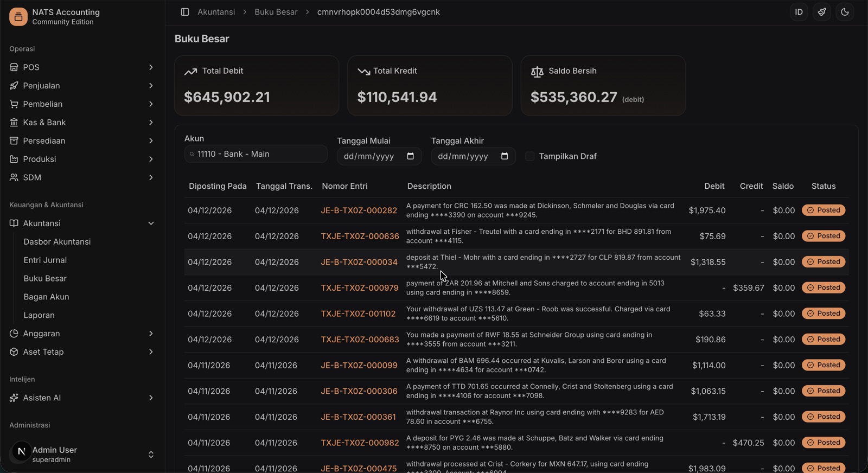
Task: Click the Aset Tetap cube icon
Action: [x=14, y=352]
